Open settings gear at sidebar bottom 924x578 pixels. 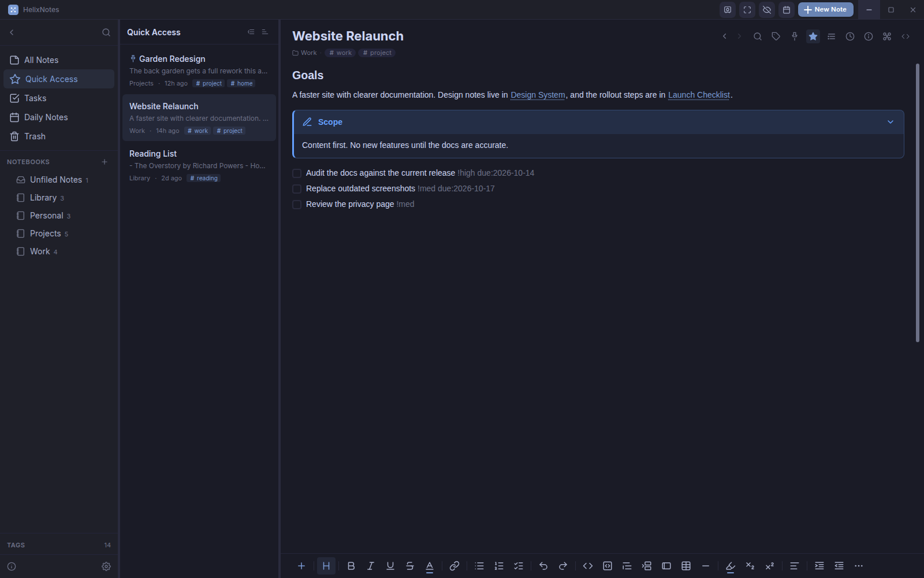[106, 566]
